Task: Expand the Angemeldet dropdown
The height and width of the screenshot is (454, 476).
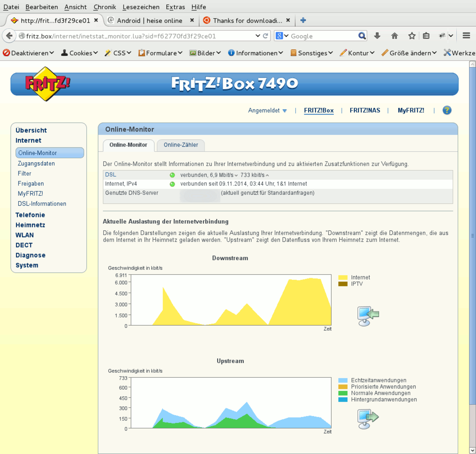Action: click(x=267, y=110)
